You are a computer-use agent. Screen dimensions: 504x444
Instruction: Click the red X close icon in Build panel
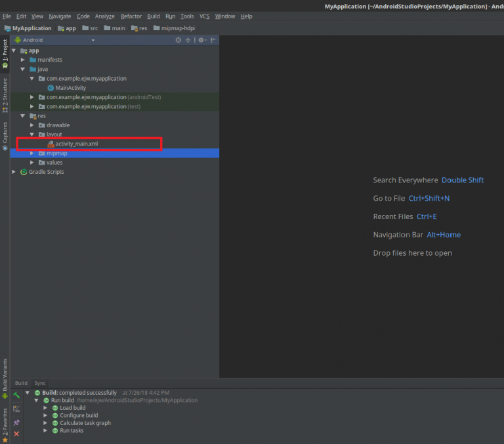[16, 434]
